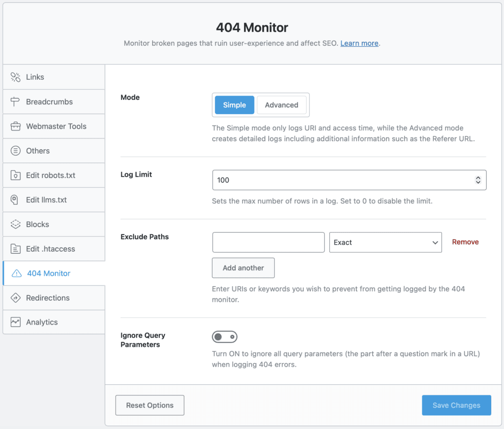The width and height of the screenshot is (504, 429).
Task: Click the Blocks layered icon
Action: pos(15,224)
